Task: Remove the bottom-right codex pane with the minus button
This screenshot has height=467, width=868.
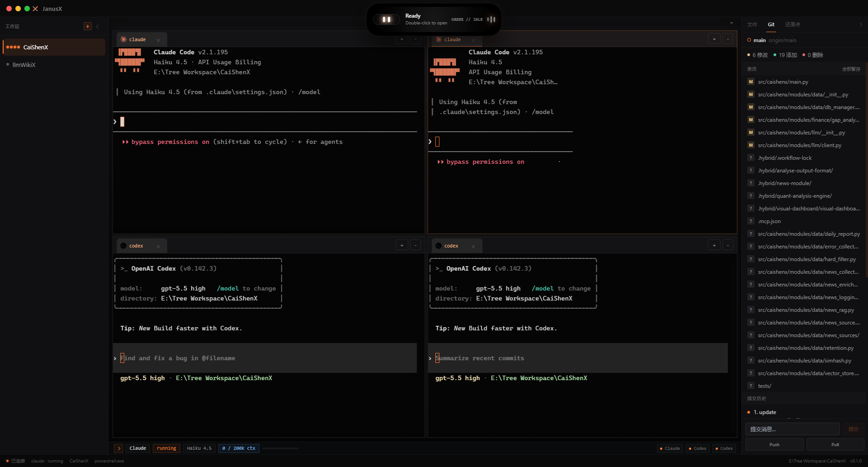Action: 728,245
